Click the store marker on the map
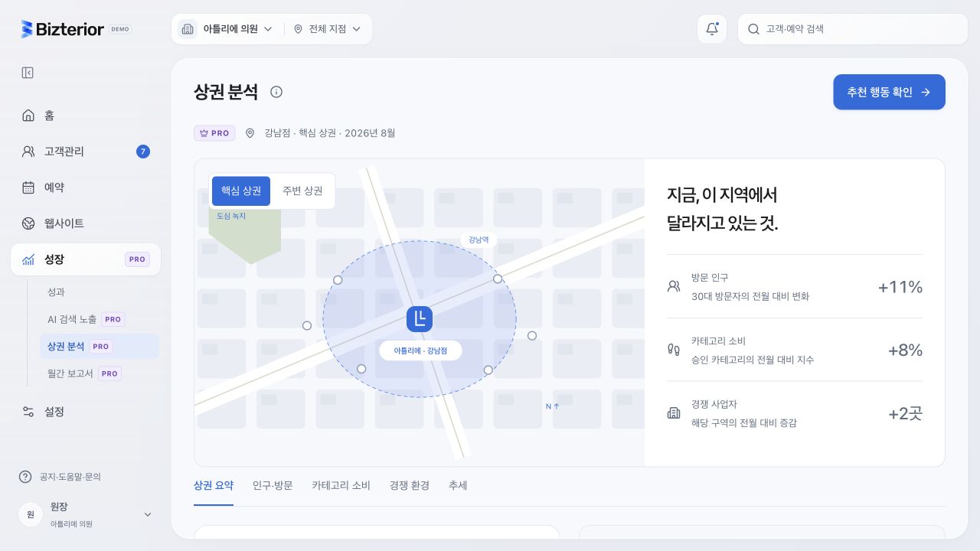 click(420, 319)
